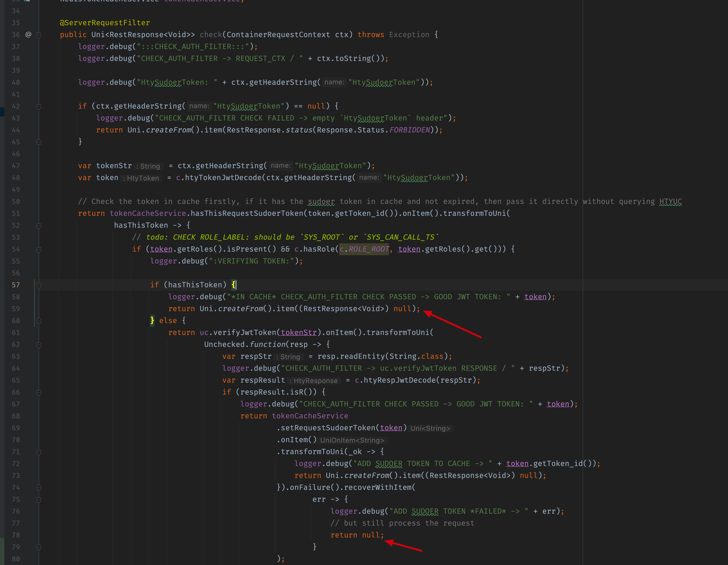Viewport: 728px width, 565px height.
Task: Click the fold end marker on line 45
Action: [39, 142]
